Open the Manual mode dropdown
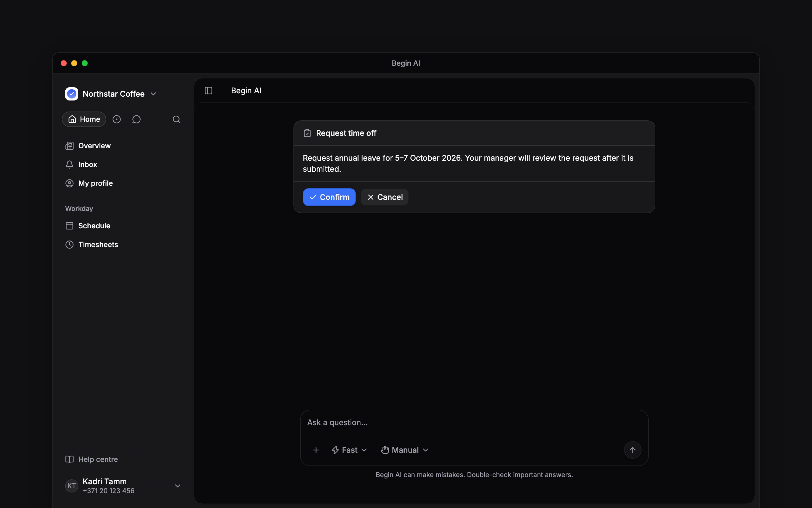Viewport: 812px width, 508px height. coord(405,450)
